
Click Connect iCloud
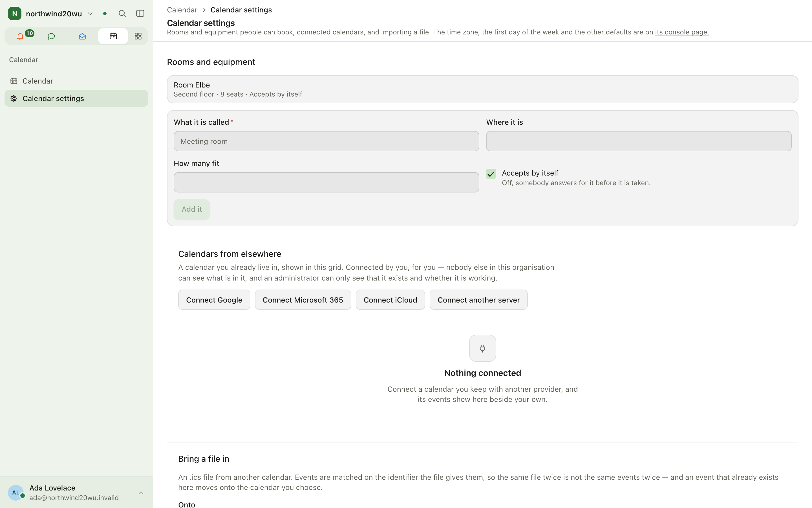[390, 300]
